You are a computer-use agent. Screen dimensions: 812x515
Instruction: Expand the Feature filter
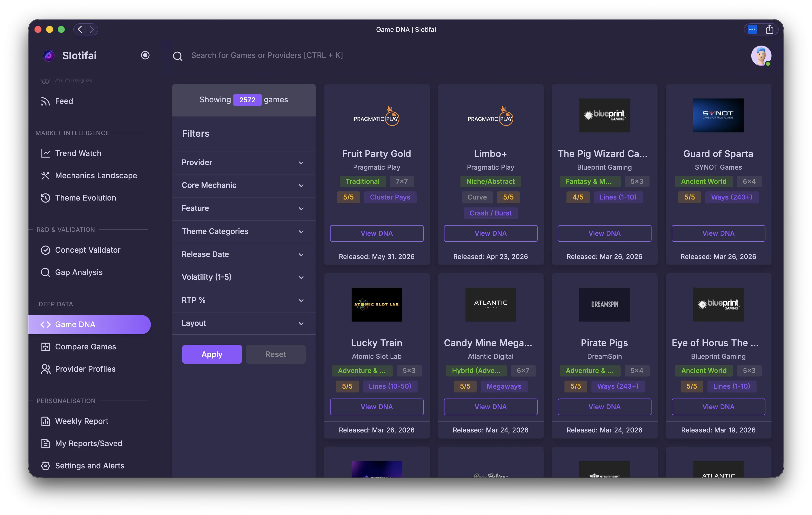[244, 208]
